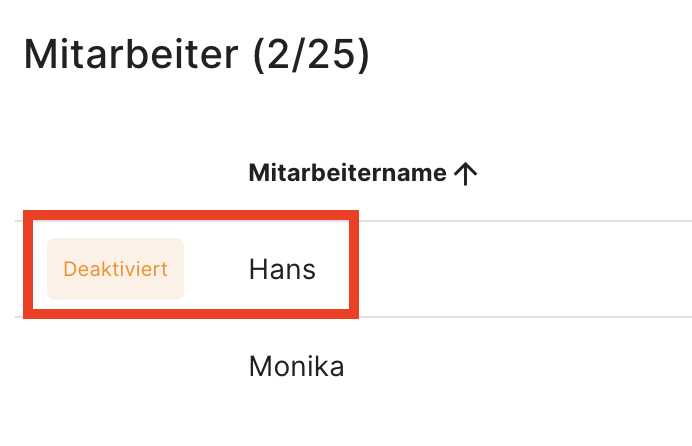Click the orange Deaktiviert status badge
This screenshot has width=692, height=446.
[115, 269]
